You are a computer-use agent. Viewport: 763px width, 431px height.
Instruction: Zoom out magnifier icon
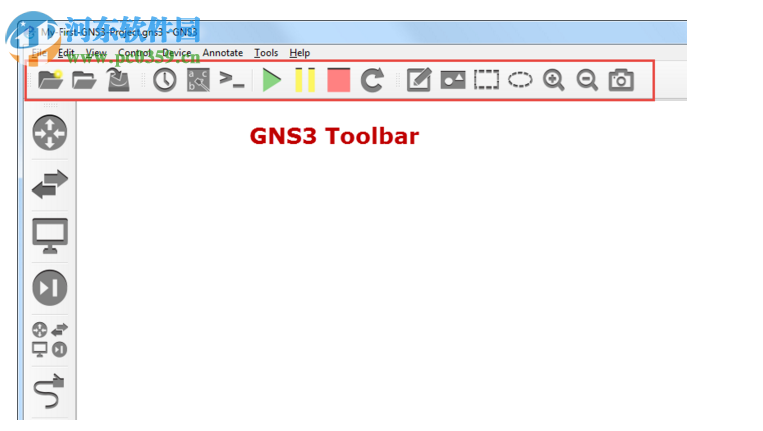coord(587,80)
